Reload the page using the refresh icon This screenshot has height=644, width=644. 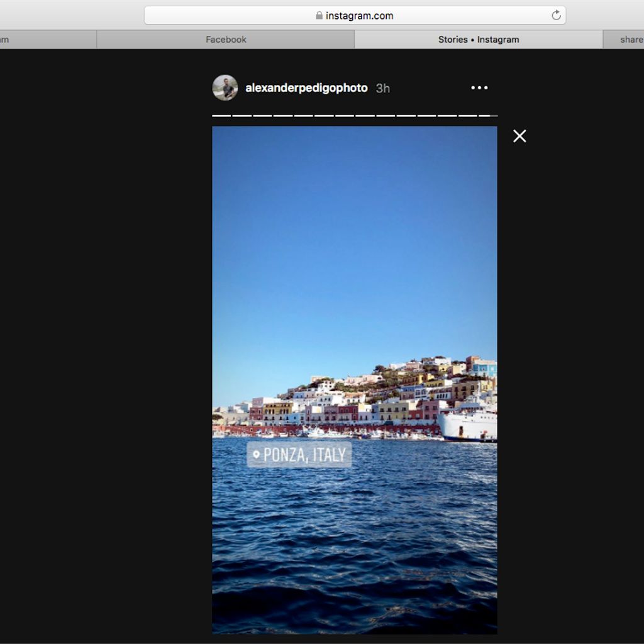tap(556, 16)
